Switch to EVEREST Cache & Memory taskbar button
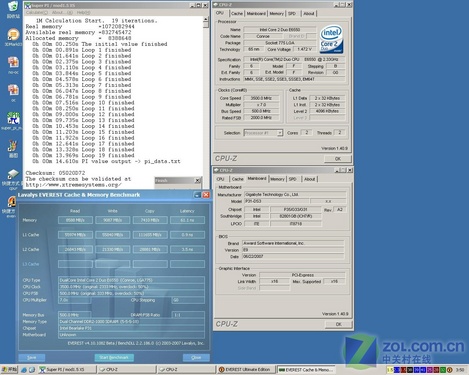Viewport: 469px width, 375px height. coord(306,369)
